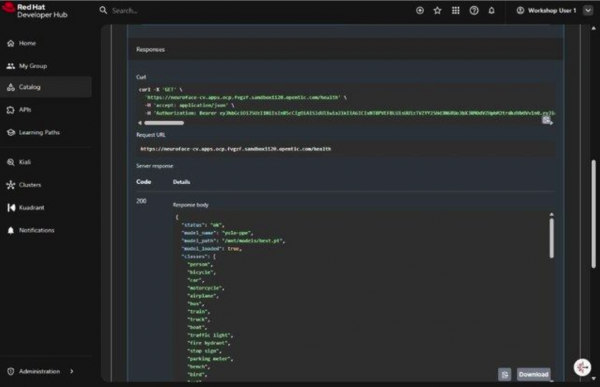The image size is (600, 387).
Task: Open Notifications in sidebar
Action: (46, 230)
